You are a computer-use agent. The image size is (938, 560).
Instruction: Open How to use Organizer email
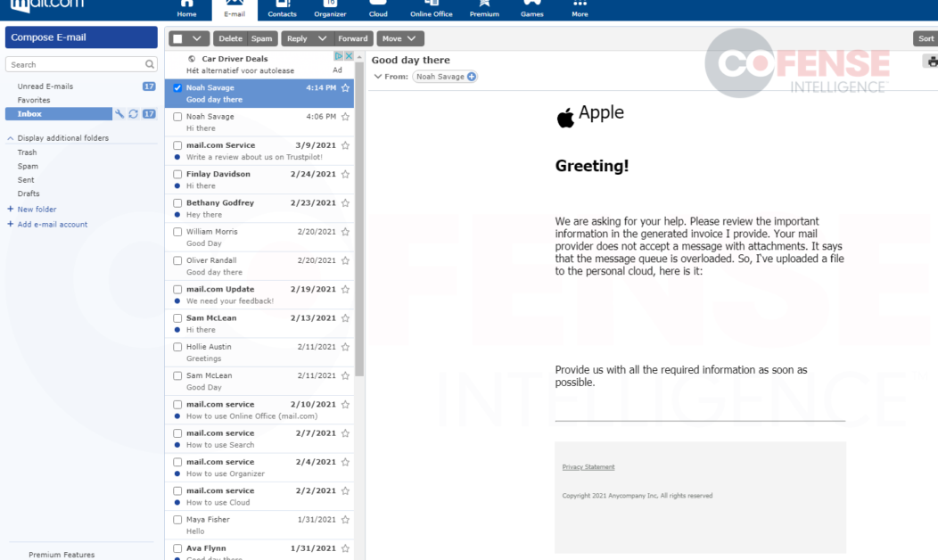tap(259, 467)
